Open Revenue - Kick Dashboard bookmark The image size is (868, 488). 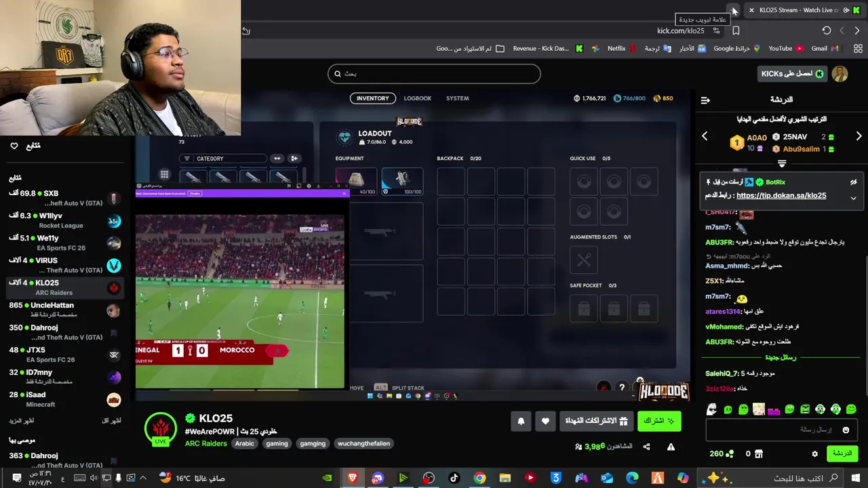coord(548,48)
